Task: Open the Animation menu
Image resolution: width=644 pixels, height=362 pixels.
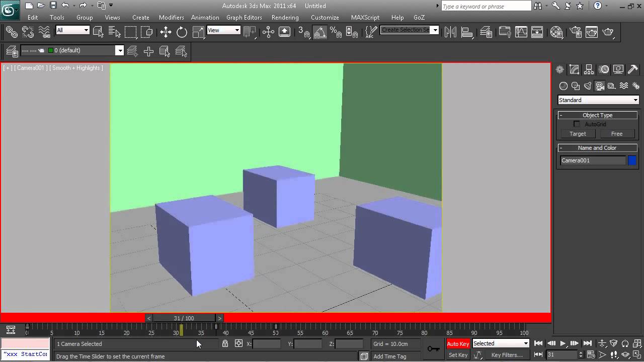Action: [205, 17]
